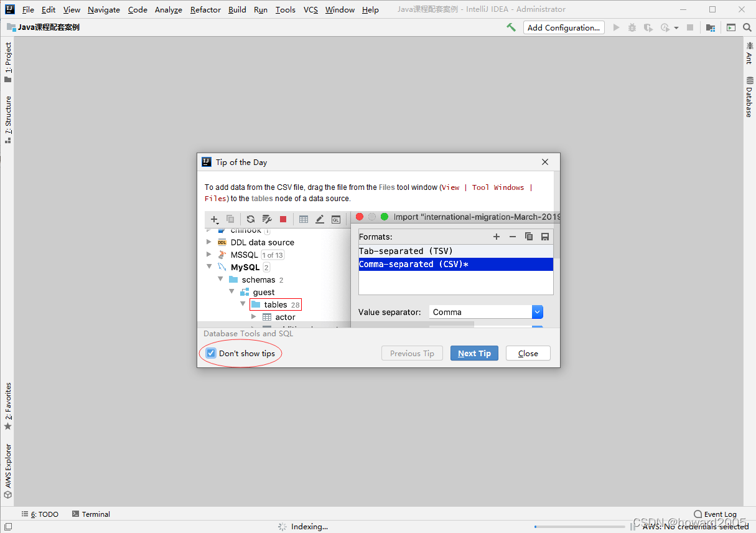Viewport: 756px width, 533px height.
Task: Click AWS No credentials selected status
Action: point(696,527)
